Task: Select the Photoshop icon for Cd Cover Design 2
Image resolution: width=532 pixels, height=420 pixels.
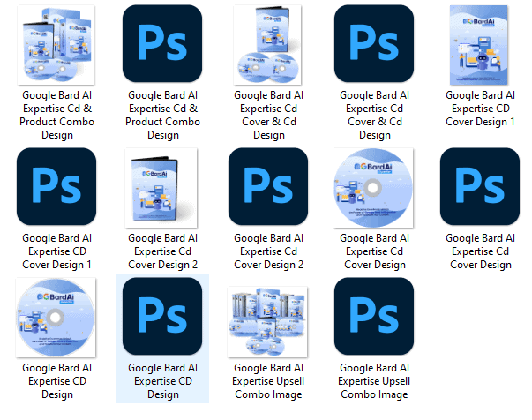Action: tap(268, 186)
